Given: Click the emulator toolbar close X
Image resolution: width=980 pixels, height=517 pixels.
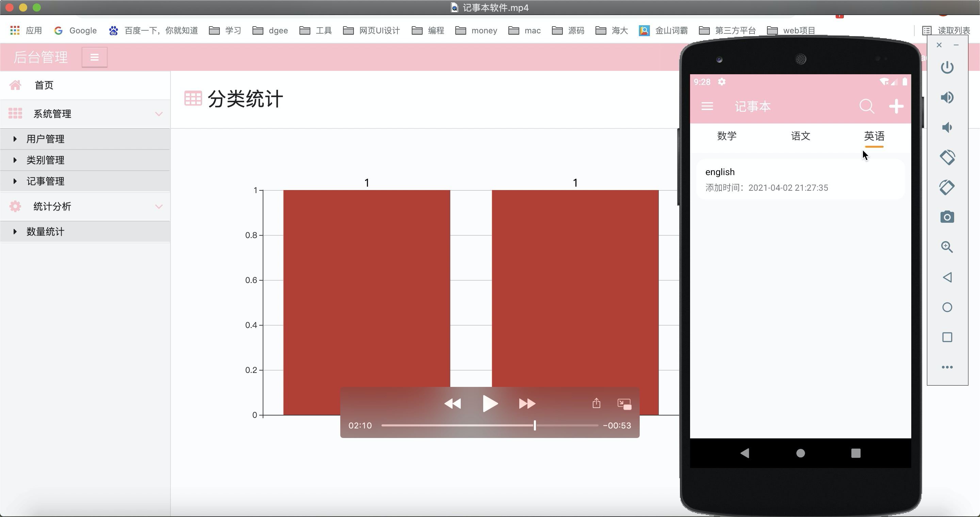Looking at the screenshot, I should click(x=939, y=45).
